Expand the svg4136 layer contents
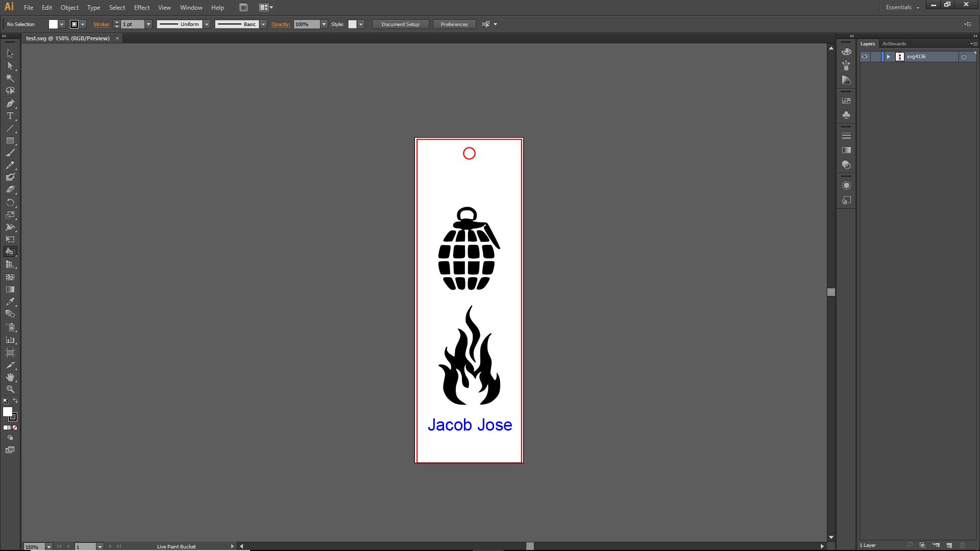This screenshot has width=980, height=551. tap(888, 57)
